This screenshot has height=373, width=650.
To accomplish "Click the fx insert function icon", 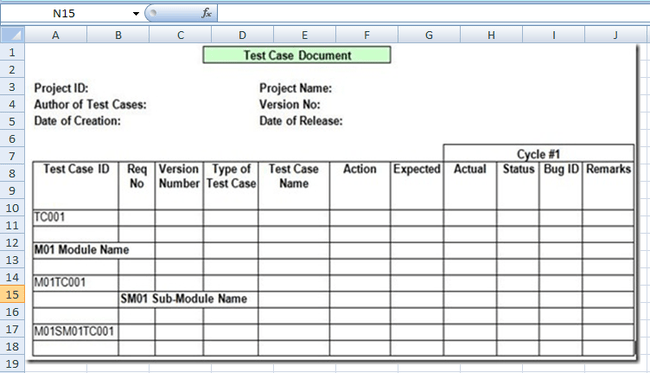I will pos(206,13).
